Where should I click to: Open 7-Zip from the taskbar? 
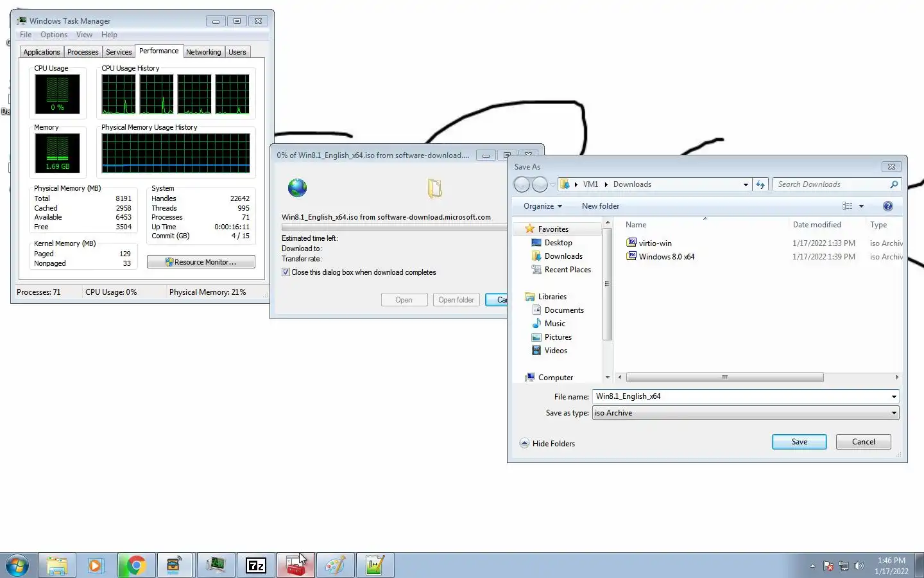click(255, 565)
